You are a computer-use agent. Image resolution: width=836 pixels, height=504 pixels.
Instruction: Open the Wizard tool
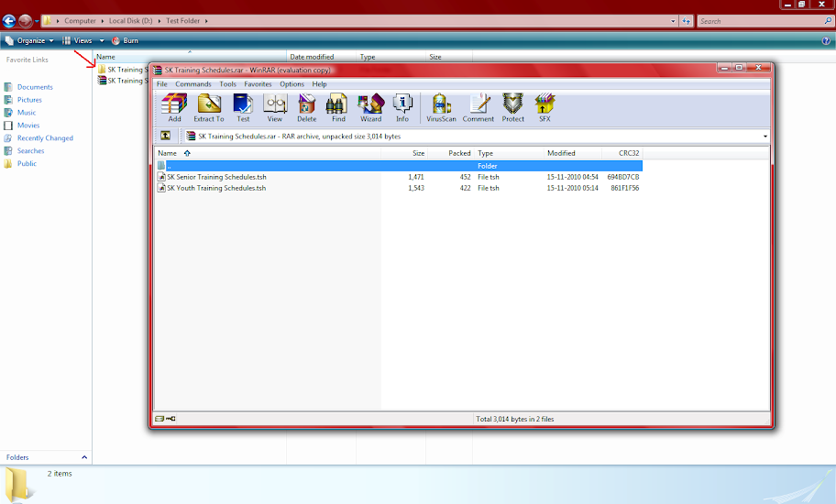(x=370, y=107)
